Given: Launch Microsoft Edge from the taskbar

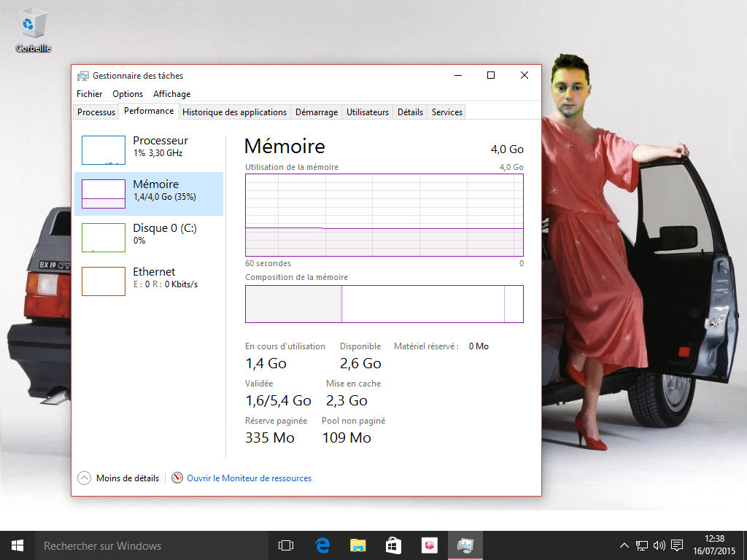Looking at the screenshot, I should [322, 545].
